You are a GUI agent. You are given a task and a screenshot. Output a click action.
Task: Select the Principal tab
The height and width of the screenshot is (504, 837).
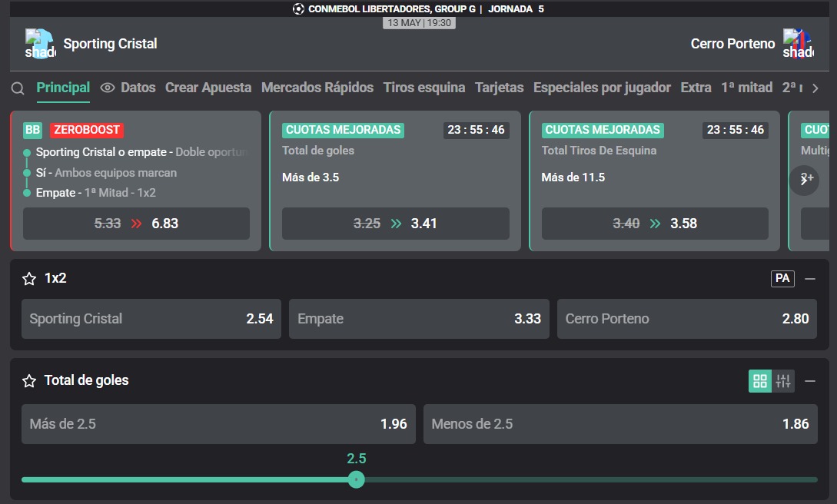tap(63, 88)
